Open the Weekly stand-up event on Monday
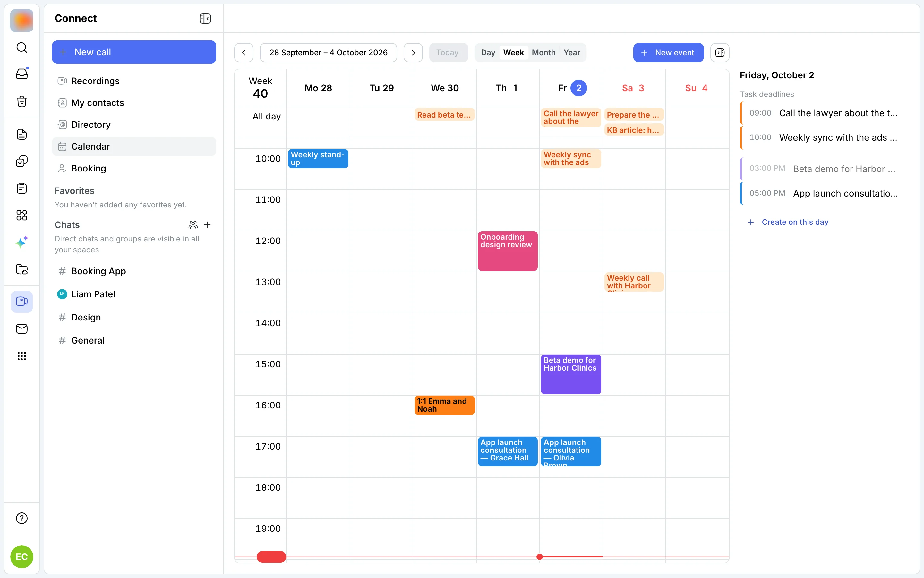The width and height of the screenshot is (924, 578). (318, 158)
